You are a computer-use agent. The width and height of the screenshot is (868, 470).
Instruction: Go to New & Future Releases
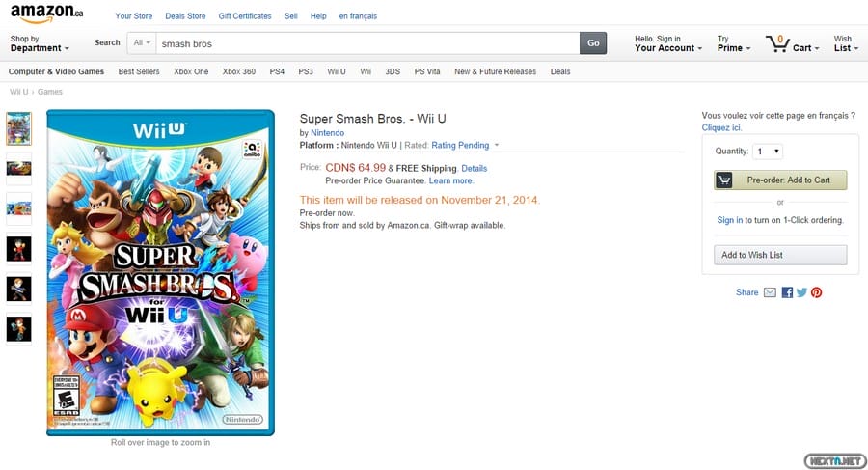point(495,71)
